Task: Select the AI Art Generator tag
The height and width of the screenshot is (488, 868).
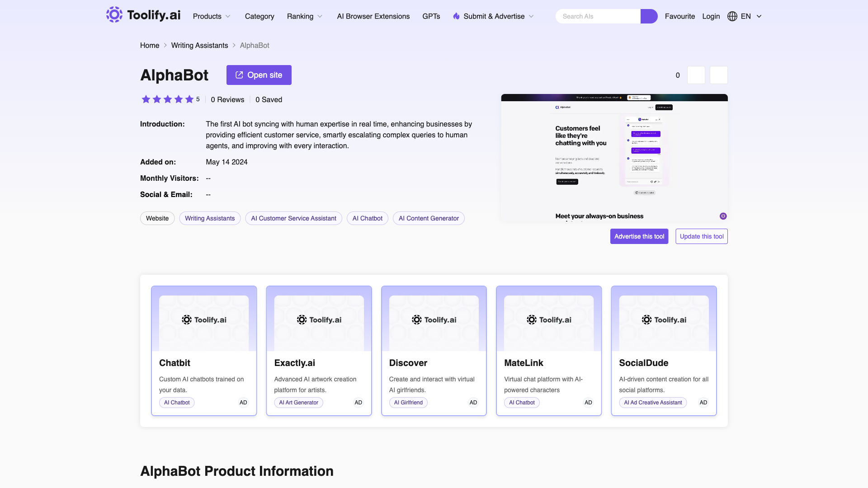Action: point(298,403)
